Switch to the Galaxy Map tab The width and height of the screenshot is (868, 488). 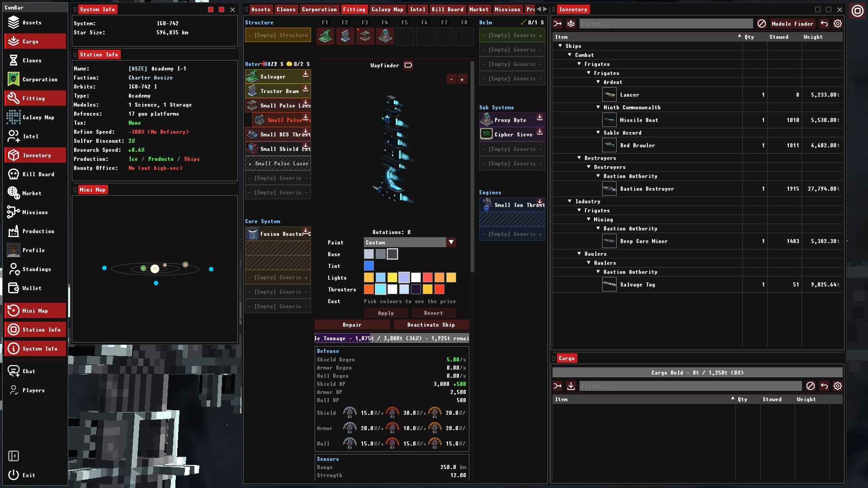(x=387, y=9)
